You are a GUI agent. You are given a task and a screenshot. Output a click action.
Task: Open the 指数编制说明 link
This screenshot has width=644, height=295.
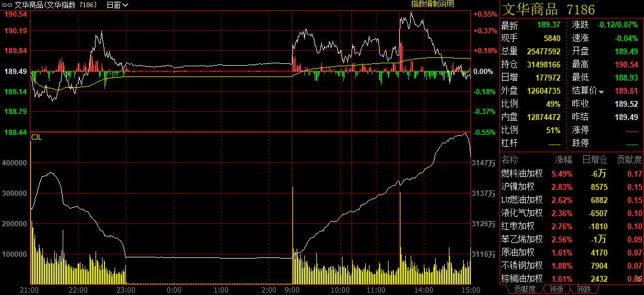tap(432, 4)
